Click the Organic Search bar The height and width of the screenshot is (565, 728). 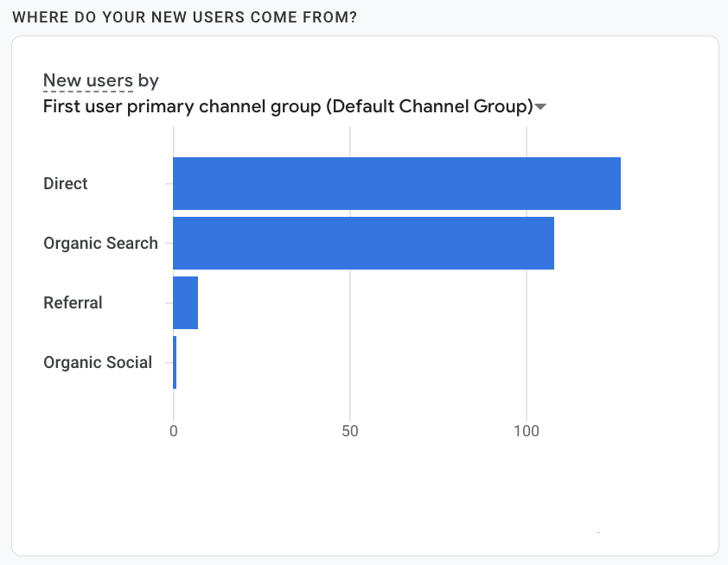coord(363,243)
